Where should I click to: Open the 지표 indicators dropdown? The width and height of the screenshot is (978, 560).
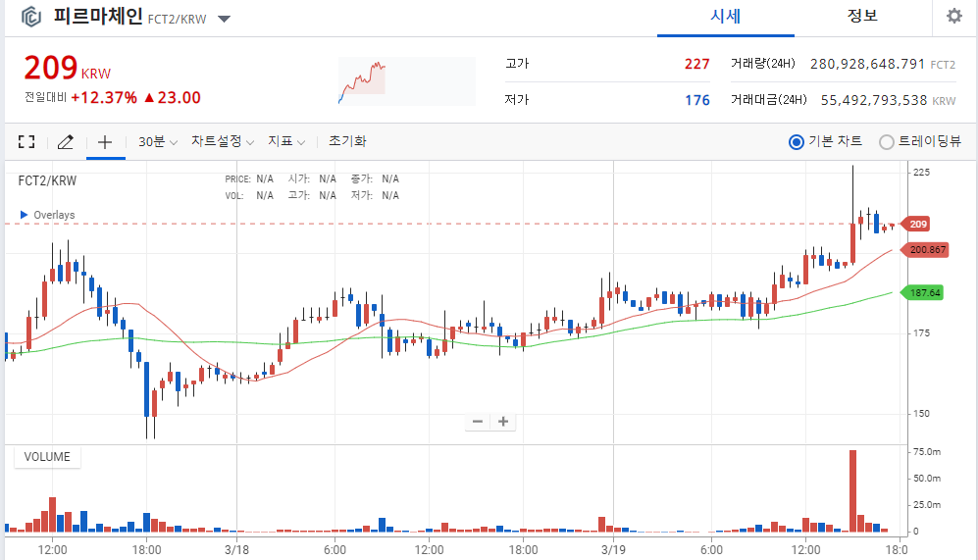coord(286,141)
